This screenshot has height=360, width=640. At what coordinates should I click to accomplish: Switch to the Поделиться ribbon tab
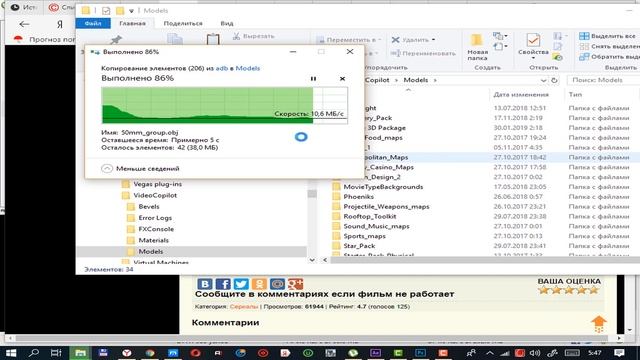(183, 23)
